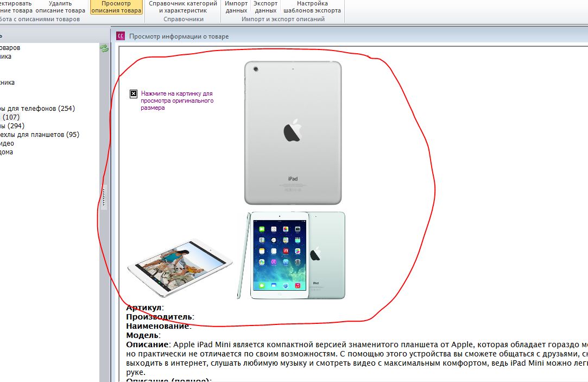Click 'Просмотр информации о товаре' panel title
Screen dimensions: 588x382
tap(179, 36)
